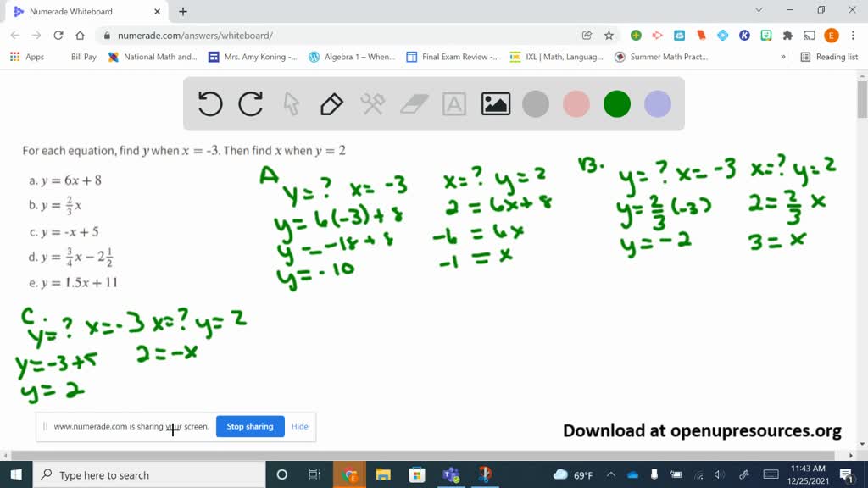The width and height of the screenshot is (868, 488).
Task: Expand hidden bookmarks with the chevron arrows
Action: 784,57
